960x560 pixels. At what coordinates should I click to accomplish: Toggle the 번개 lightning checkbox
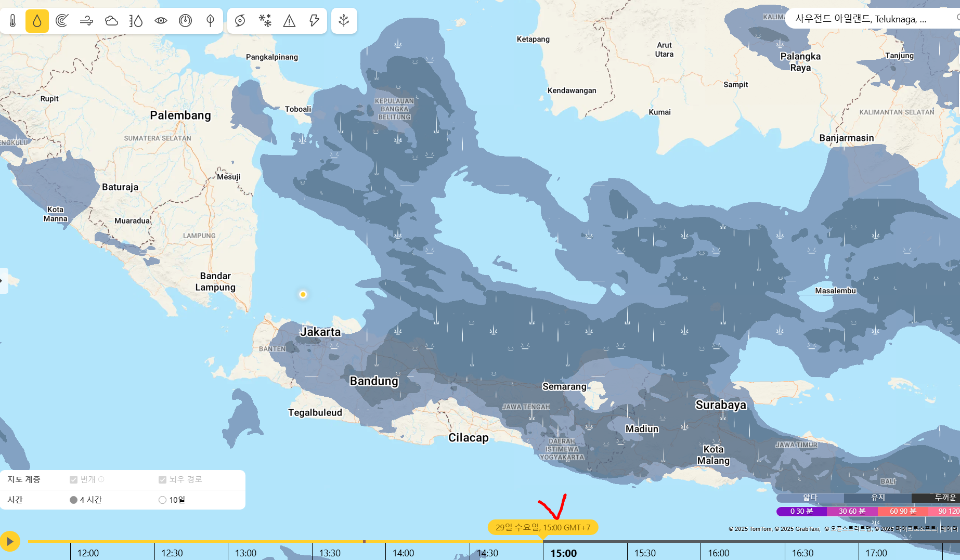click(74, 479)
